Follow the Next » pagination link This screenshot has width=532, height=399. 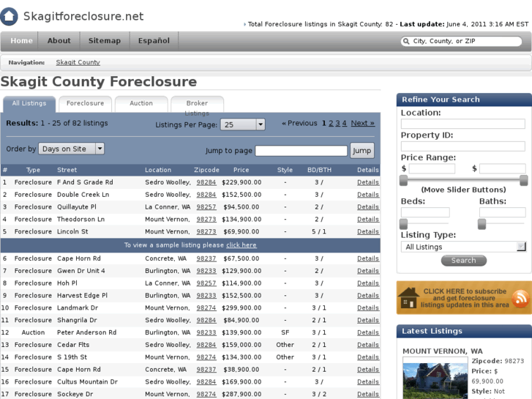click(x=363, y=123)
